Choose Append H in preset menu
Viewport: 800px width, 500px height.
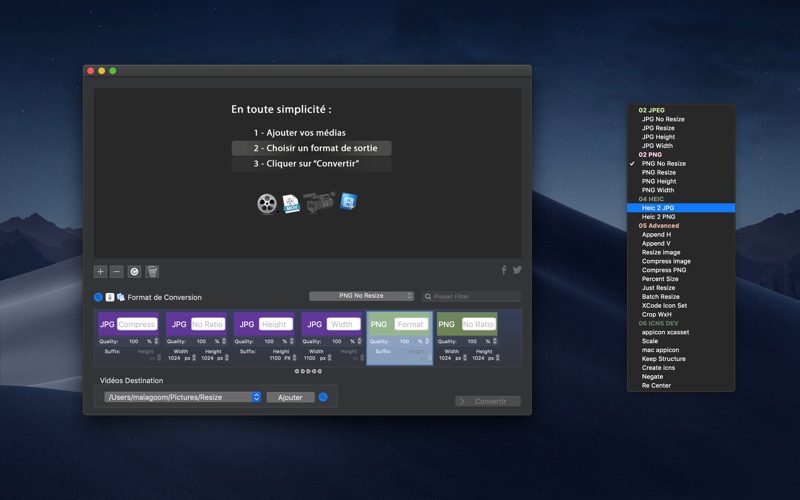(681, 235)
